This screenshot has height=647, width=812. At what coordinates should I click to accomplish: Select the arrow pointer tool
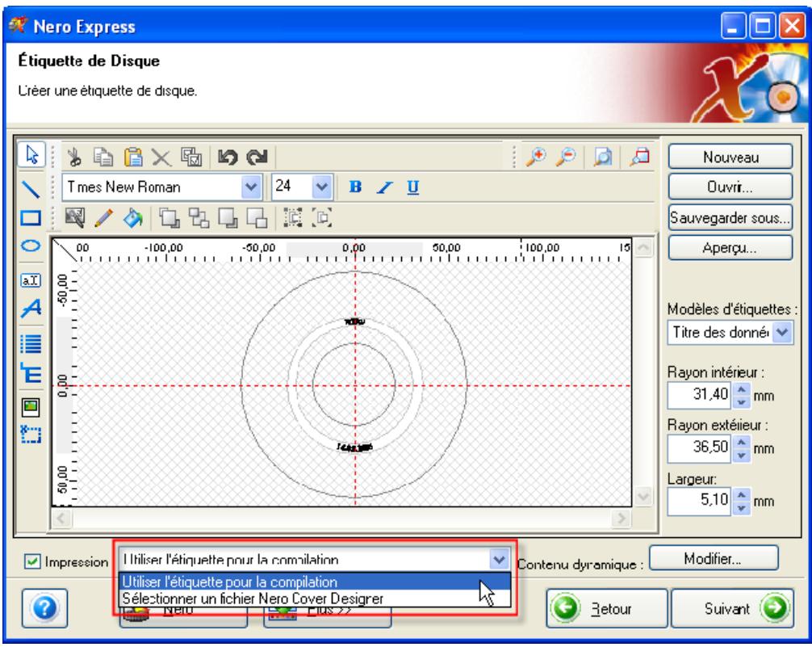tap(31, 155)
